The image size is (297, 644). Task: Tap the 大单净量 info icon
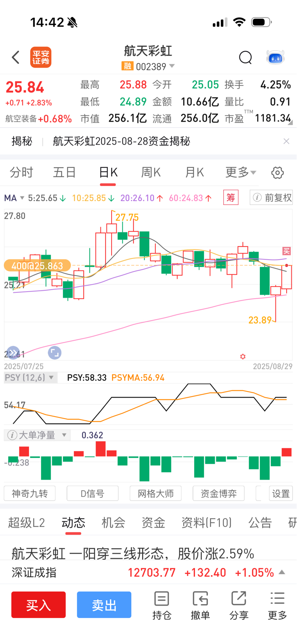point(12,435)
